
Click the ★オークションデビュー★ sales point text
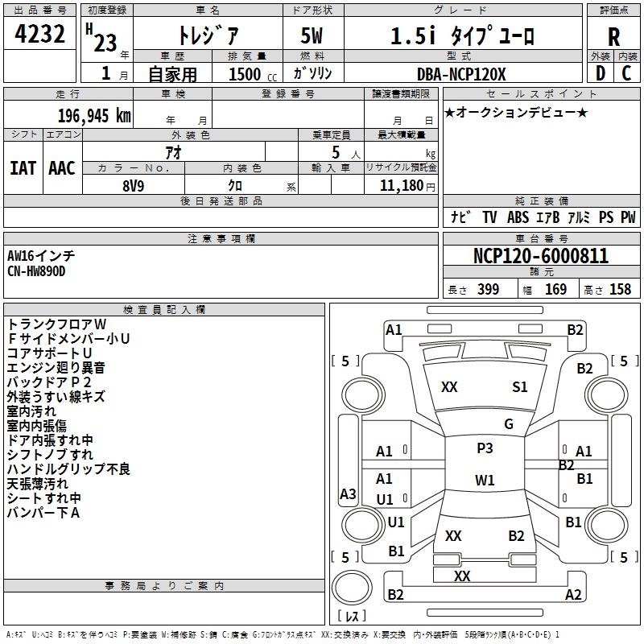[x=516, y=112]
